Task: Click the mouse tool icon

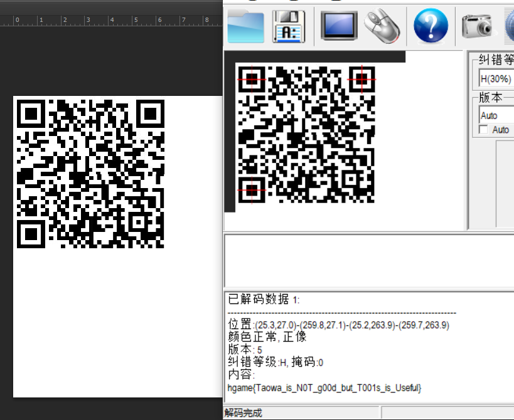Action: 382,27
